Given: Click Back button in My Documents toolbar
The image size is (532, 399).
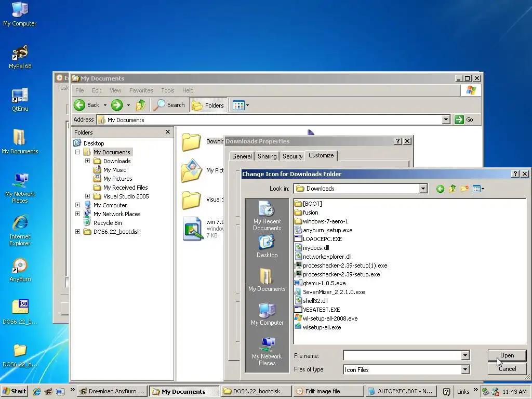Looking at the screenshot, I should 87,105.
